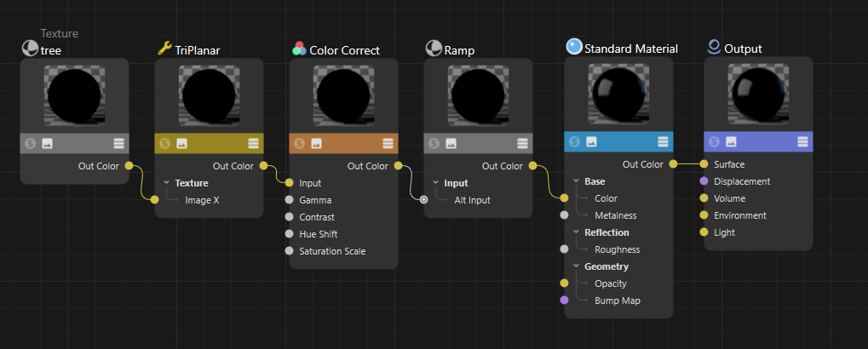The width and height of the screenshot is (868, 349).
Task: Click the Metalness input port
Action: coord(564,215)
